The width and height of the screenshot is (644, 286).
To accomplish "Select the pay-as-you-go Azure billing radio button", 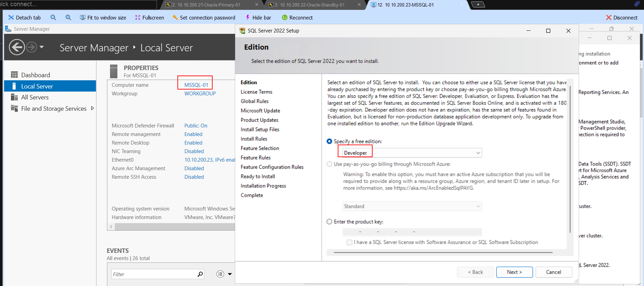I will [x=330, y=164].
